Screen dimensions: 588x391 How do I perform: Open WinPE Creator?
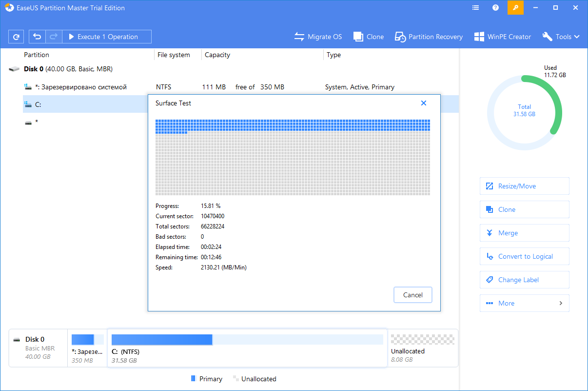pyautogui.click(x=503, y=37)
